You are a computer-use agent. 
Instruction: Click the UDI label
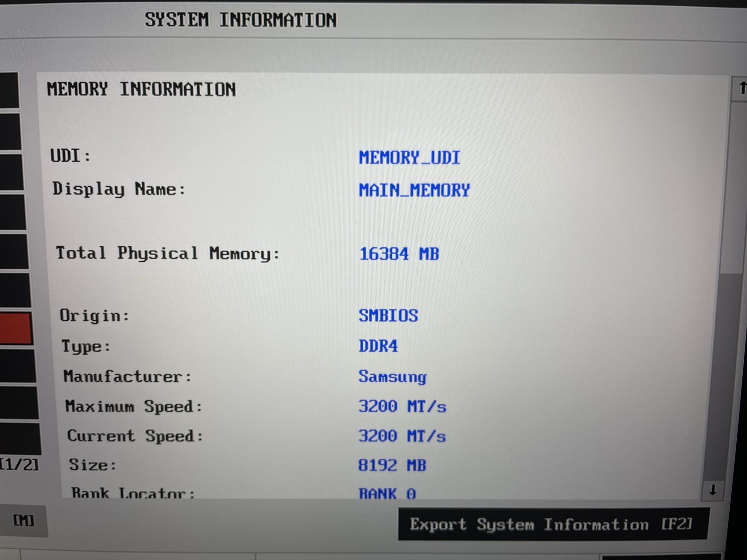[70, 156]
